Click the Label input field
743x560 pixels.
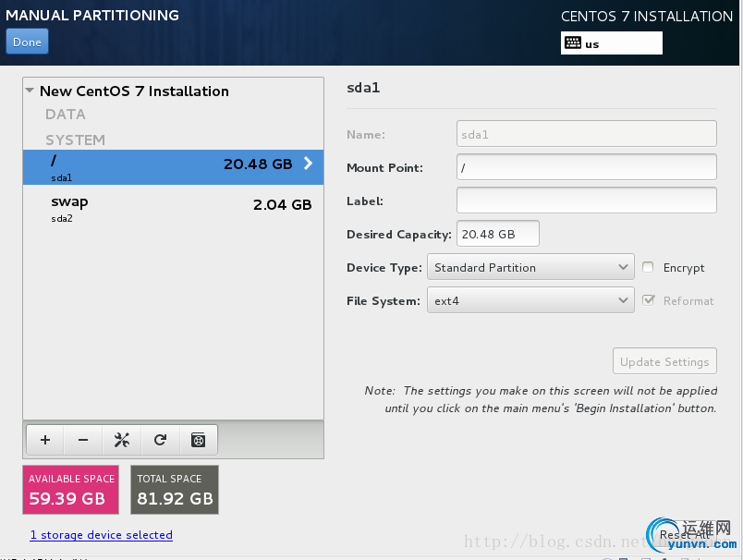point(587,201)
